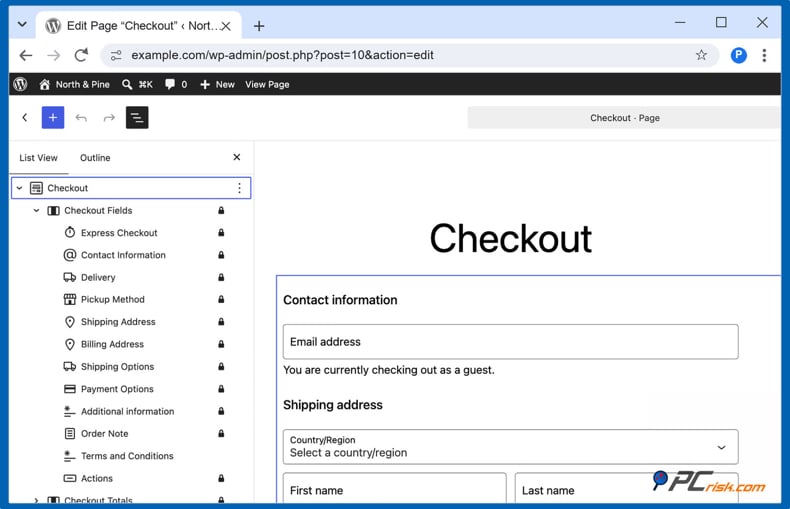Image resolution: width=790 pixels, height=509 pixels.
Task: Select the Payment Options block
Action: click(117, 389)
